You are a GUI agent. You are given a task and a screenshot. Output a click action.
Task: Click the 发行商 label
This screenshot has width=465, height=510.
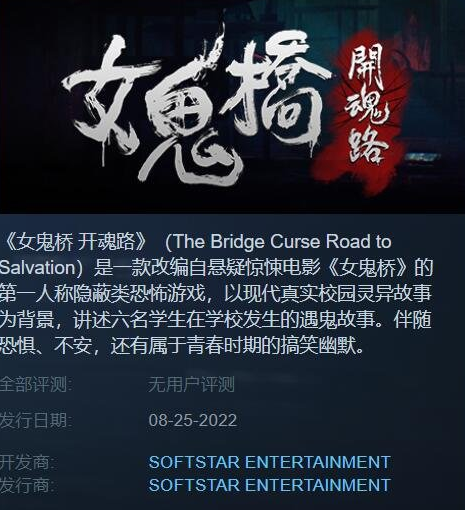pyautogui.click(x=27, y=485)
